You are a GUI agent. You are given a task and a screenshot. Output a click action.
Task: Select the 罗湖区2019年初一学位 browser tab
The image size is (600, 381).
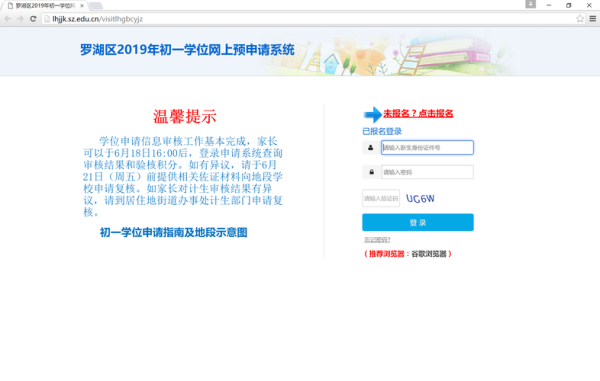coord(45,6)
